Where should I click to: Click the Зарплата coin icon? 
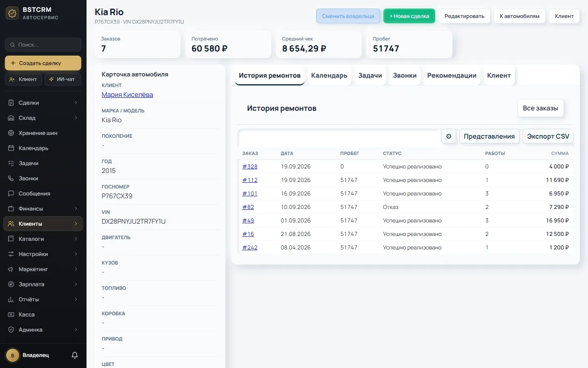11,284
